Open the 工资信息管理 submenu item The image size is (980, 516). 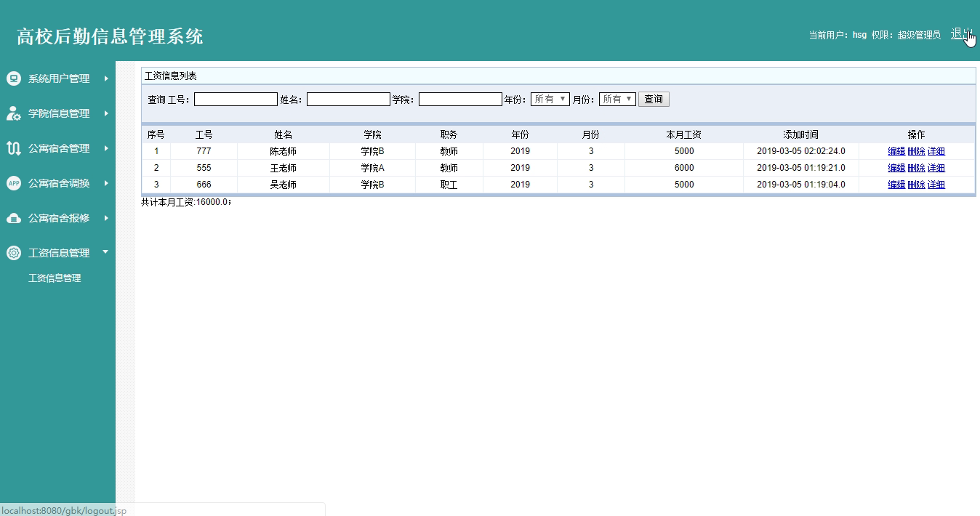(55, 278)
